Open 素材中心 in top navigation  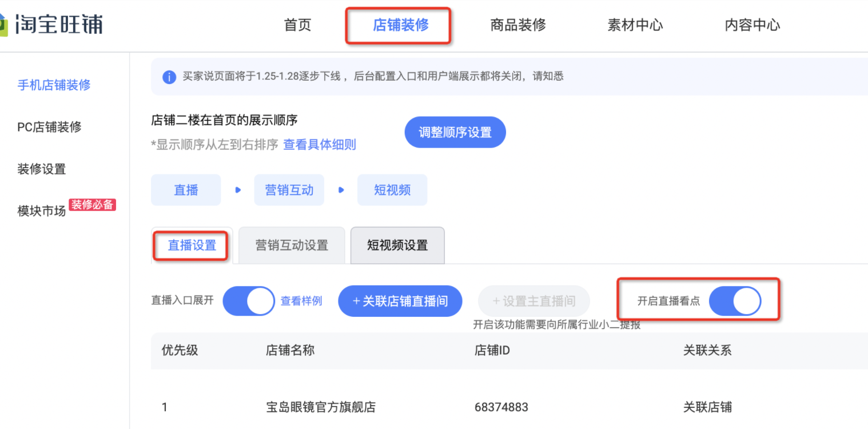point(635,25)
